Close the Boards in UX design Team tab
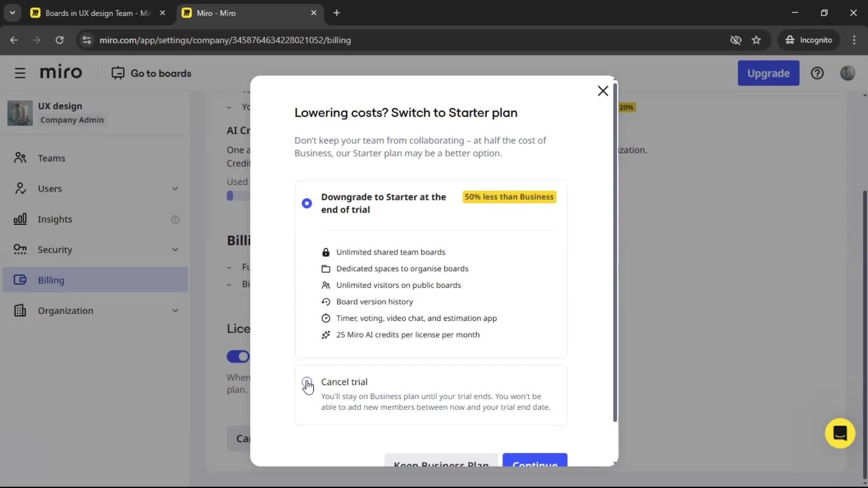Image resolution: width=868 pixels, height=488 pixels. [x=162, y=13]
